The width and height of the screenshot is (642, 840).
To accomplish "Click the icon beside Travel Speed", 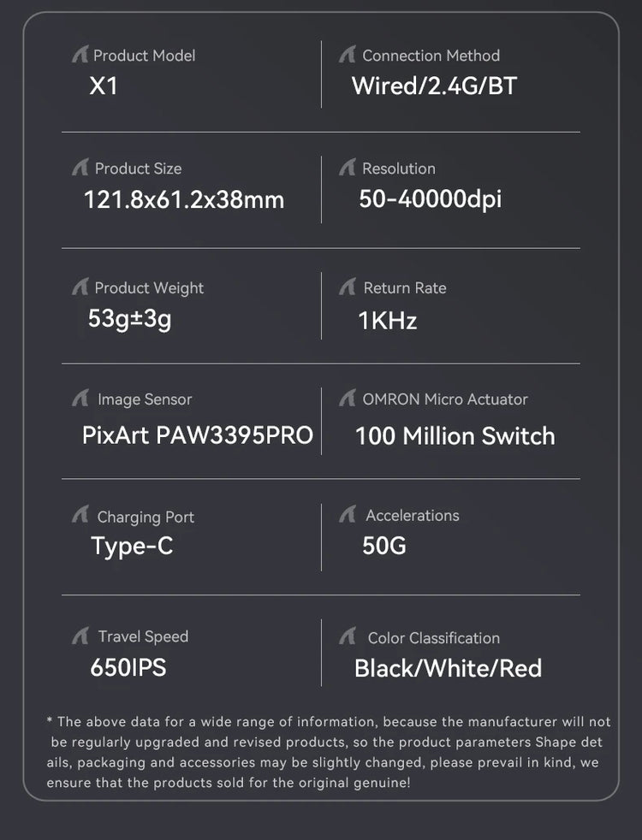I will 80,636.
